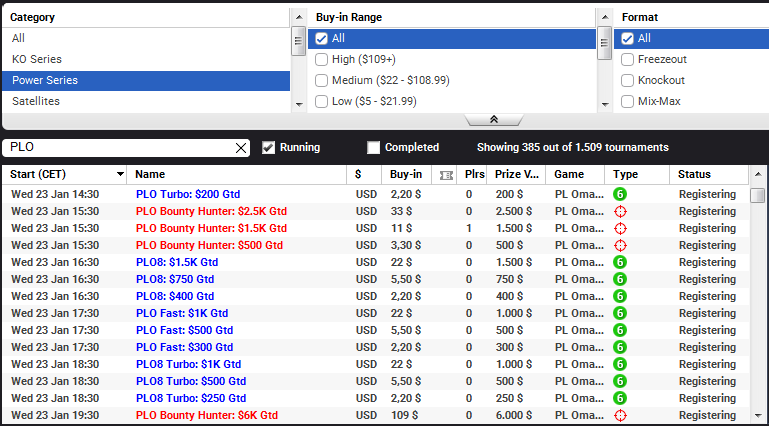
Task: Select the KO Series category
Action: (37, 59)
